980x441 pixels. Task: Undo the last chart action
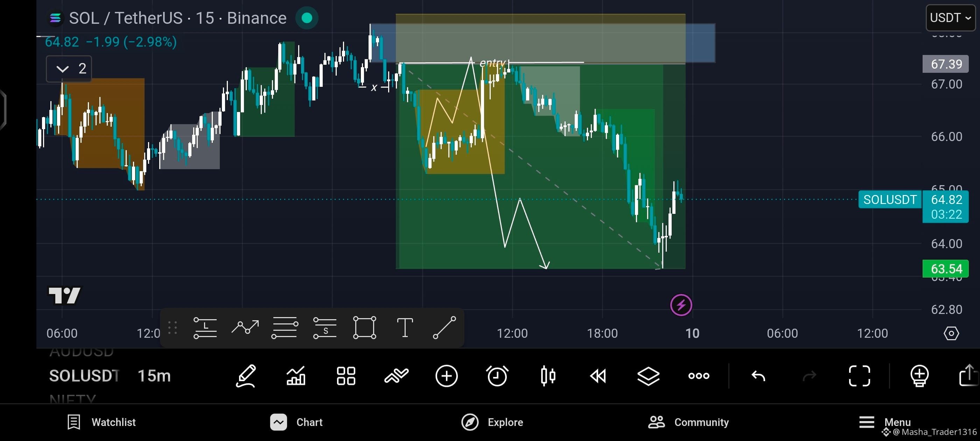point(758,376)
